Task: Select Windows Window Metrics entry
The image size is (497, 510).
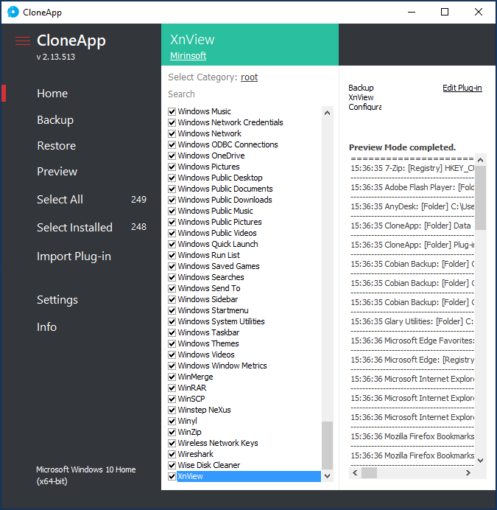Action: point(222,366)
